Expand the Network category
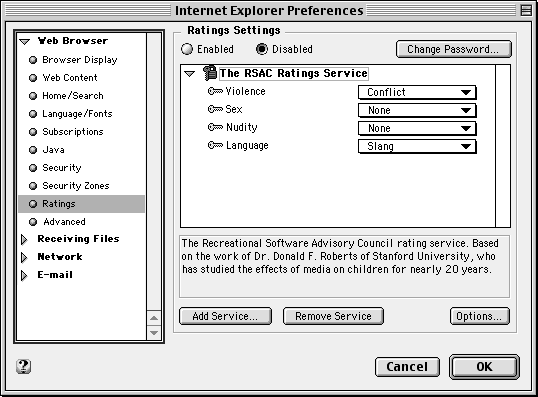 pos(24,257)
